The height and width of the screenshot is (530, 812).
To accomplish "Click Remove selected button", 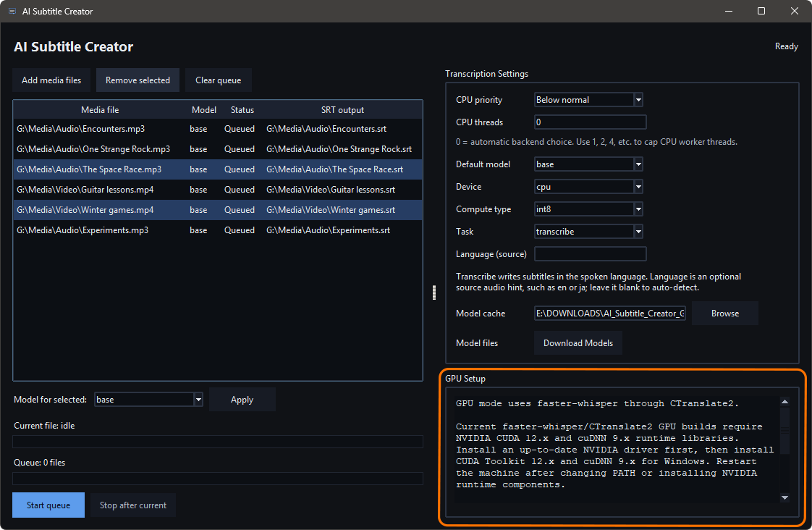I will pyautogui.click(x=138, y=80).
